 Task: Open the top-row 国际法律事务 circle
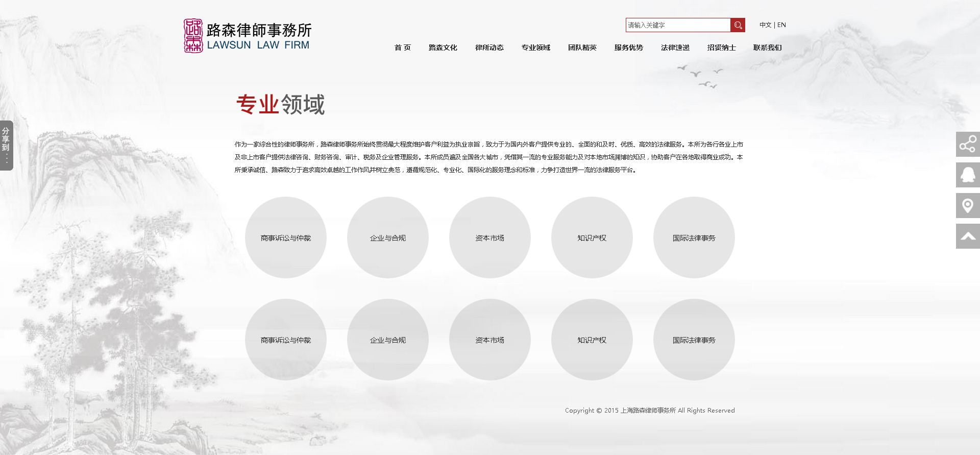[x=694, y=237]
